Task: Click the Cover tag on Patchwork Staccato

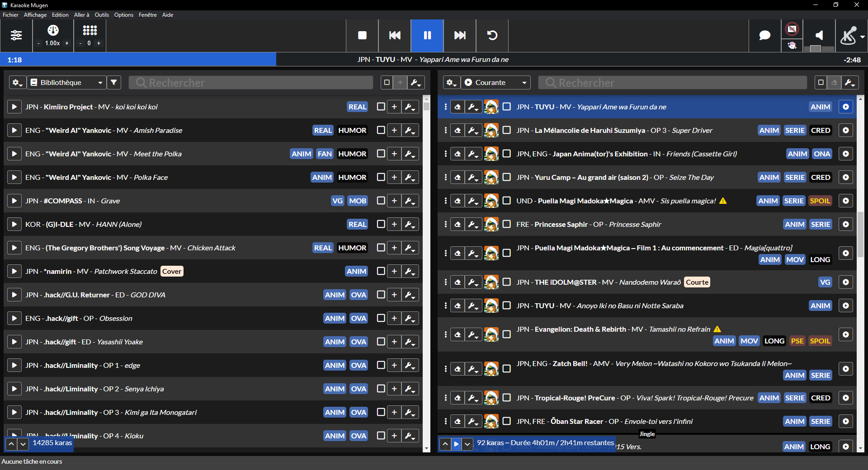Action: [x=172, y=272]
